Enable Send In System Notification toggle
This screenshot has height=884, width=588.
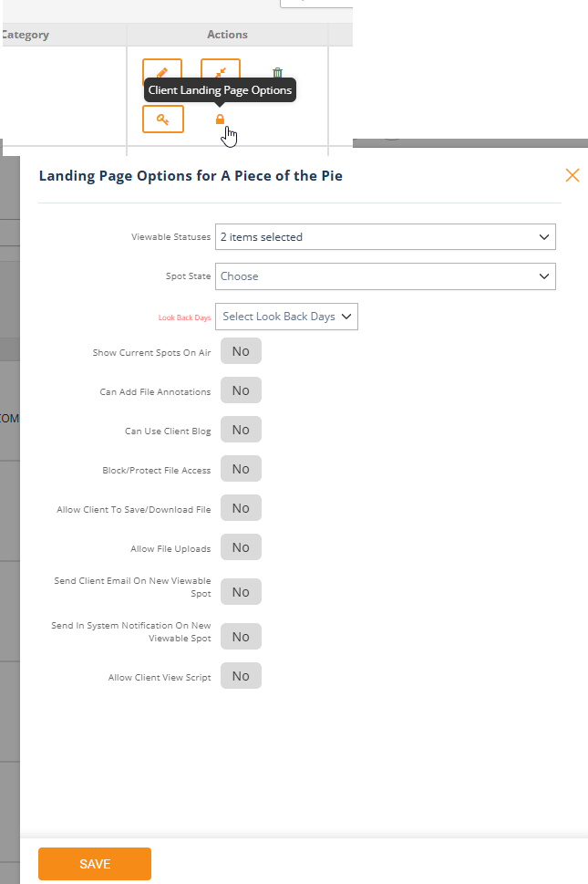[x=241, y=637]
